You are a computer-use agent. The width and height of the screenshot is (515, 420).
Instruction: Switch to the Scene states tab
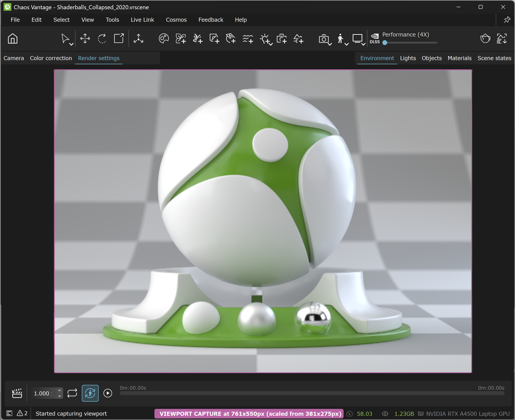tap(494, 58)
